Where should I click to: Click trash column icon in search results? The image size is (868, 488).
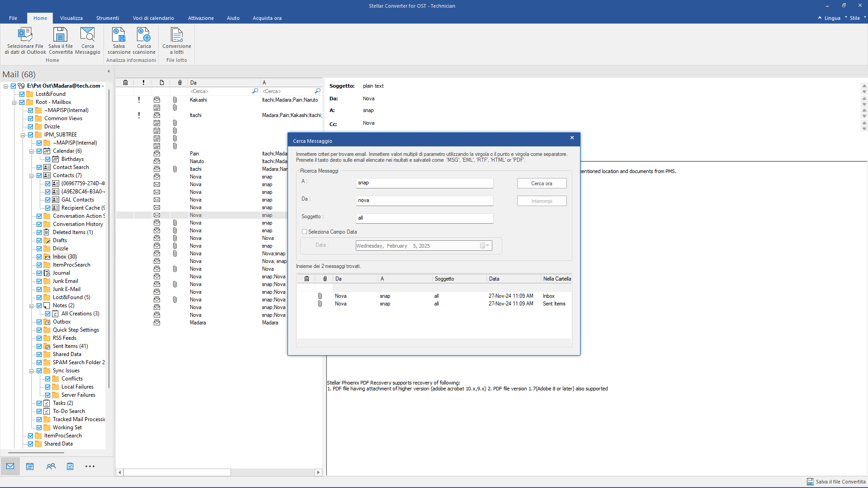pos(307,279)
